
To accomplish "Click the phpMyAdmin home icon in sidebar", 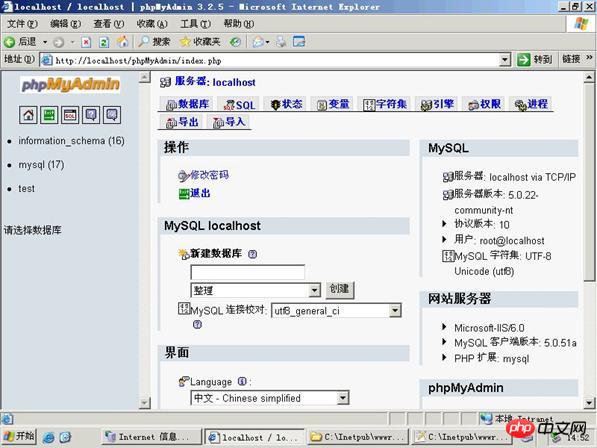I will pos(28,115).
